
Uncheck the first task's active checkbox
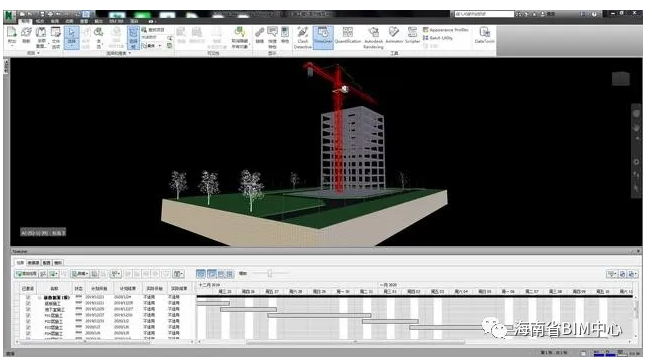(28, 297)
